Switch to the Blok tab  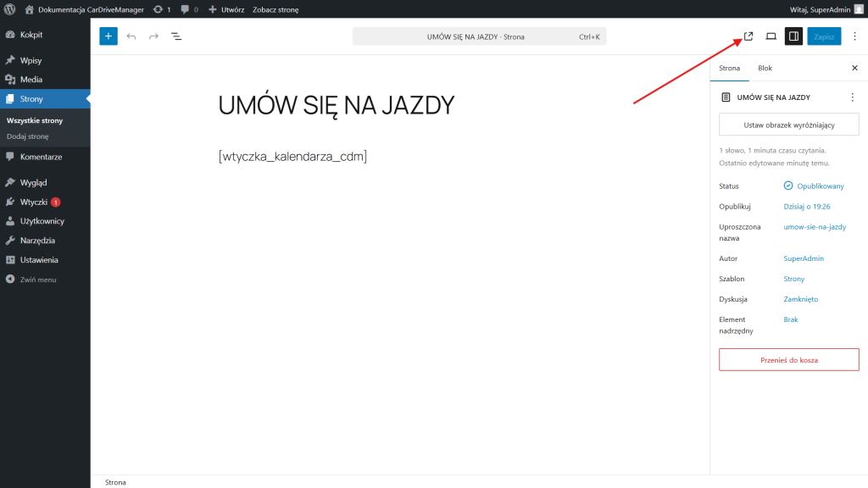tap(765, 68)
